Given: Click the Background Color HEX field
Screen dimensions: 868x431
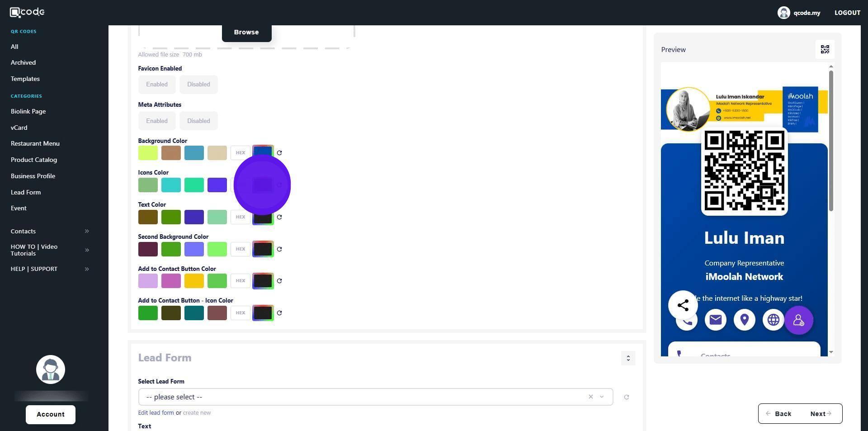Looking at the screenshot, I should 241,153.
